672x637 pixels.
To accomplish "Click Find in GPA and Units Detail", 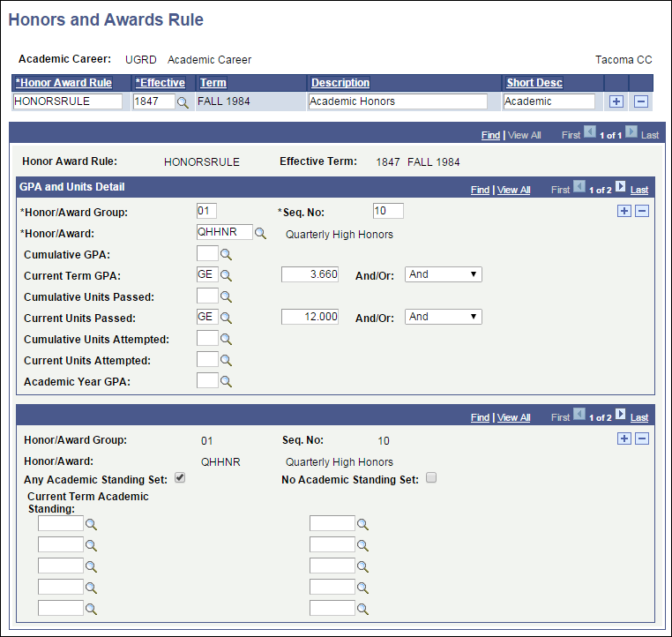I will click(480, 190).
